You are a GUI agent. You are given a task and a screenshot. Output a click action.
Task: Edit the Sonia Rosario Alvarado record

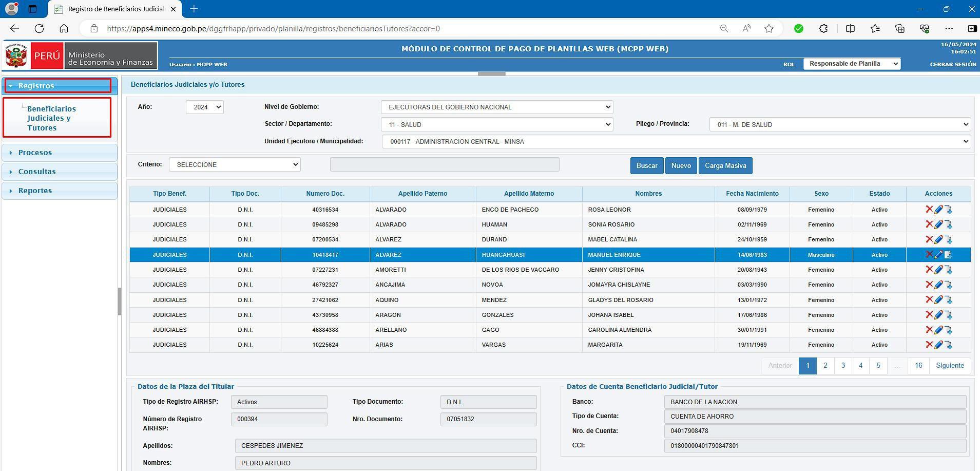point(938,224)
